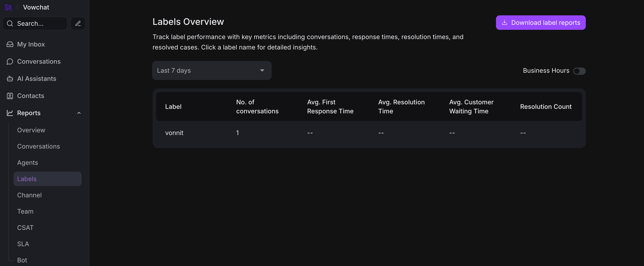The width and height of the screenshot is (644, 266).
Task: Toggle the Business Hours switch
Action: (x=579, y=71)
